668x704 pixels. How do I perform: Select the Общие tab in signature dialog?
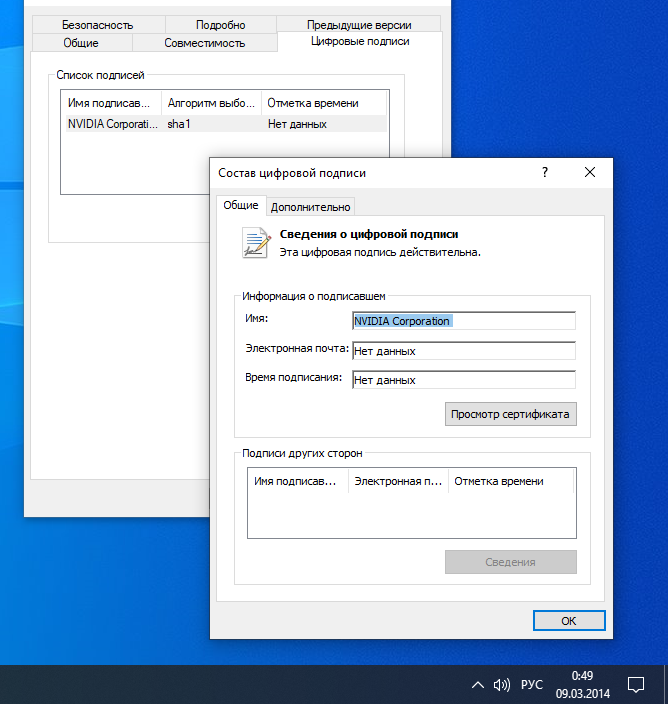(241, 206)
